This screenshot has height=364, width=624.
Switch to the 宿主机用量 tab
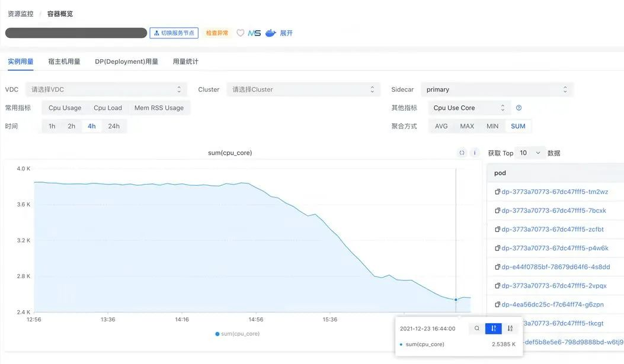[64, 62]
